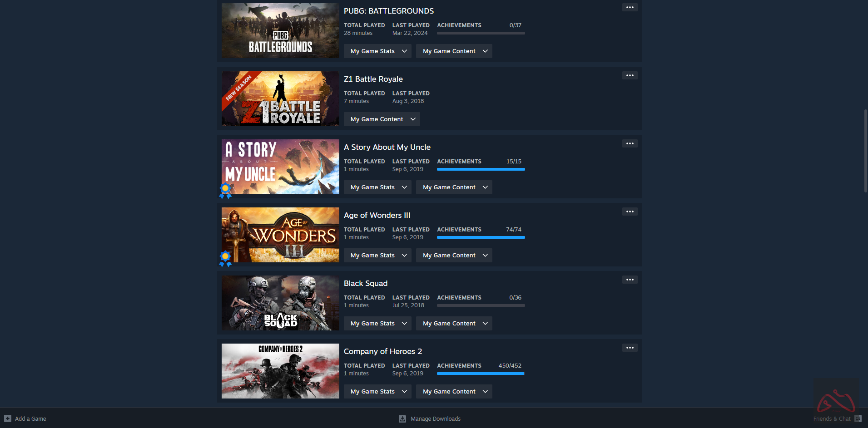Screen dimensions: 868x428
Task: Expand My Game Content for Company of Heroes 2
Action: point(454,391)
